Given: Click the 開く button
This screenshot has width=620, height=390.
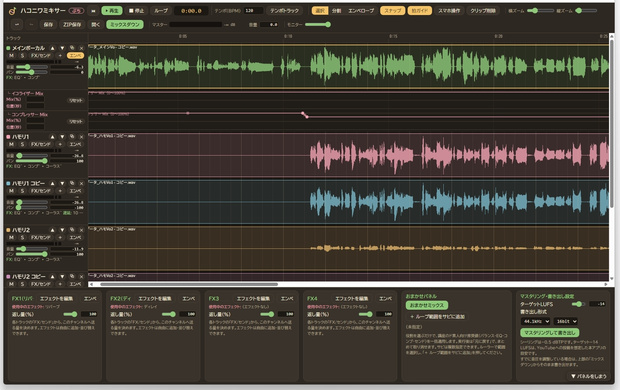Looking at the screenshot, I should pyautogui.click(x=96, y=25).
